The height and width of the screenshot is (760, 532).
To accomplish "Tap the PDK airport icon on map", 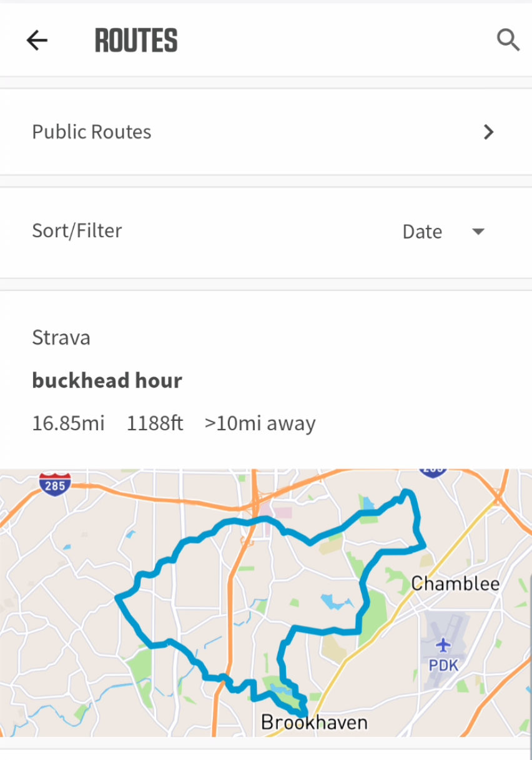I will coord(443,644).
